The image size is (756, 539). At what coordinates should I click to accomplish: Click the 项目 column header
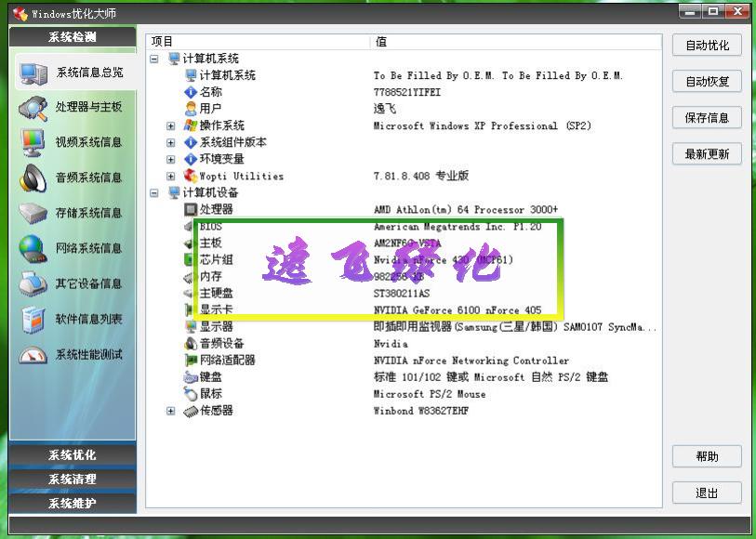[258, 42]
